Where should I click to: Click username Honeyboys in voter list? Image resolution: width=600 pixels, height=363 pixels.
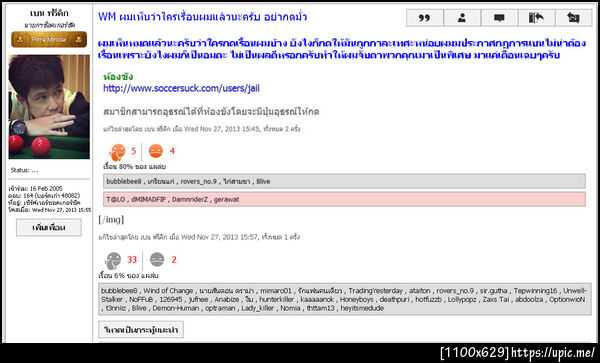tap(357, 300)
